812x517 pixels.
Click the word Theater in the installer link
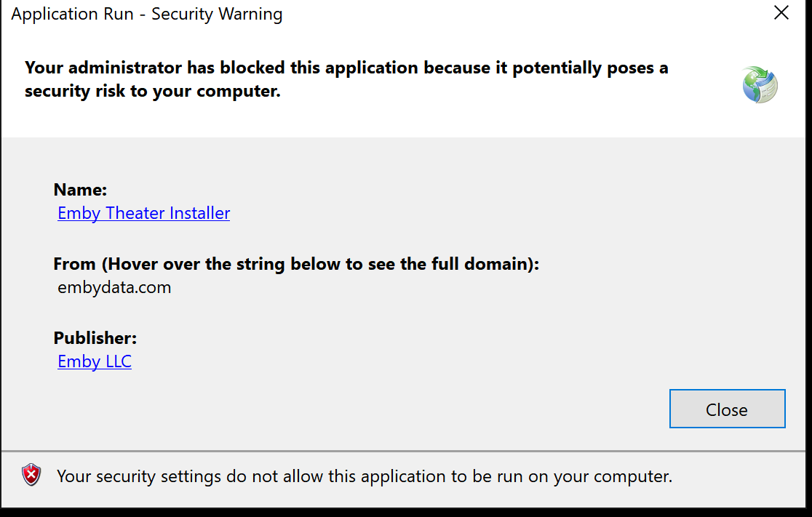[x=135, y=213]
